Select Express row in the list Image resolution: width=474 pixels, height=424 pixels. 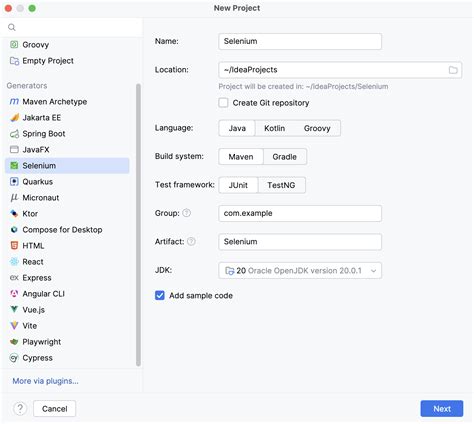[x=67, y=278]
